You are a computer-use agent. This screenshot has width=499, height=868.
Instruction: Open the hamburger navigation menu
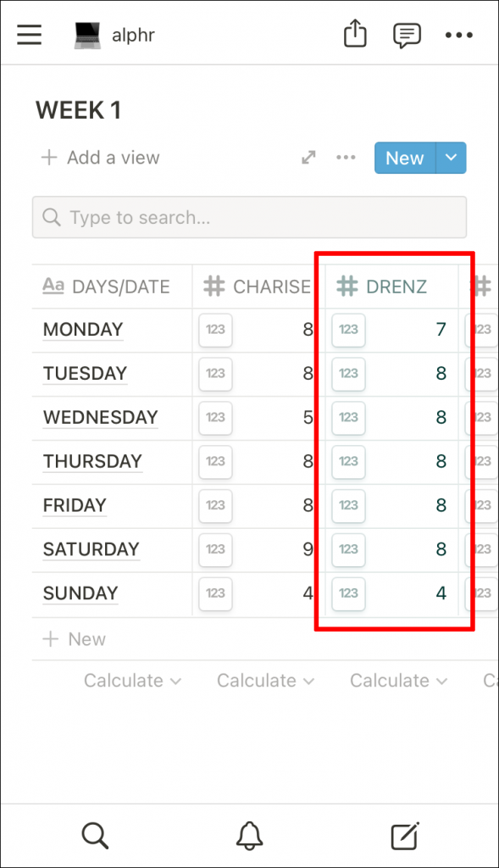pyautogui.click(x=30, y=34)
